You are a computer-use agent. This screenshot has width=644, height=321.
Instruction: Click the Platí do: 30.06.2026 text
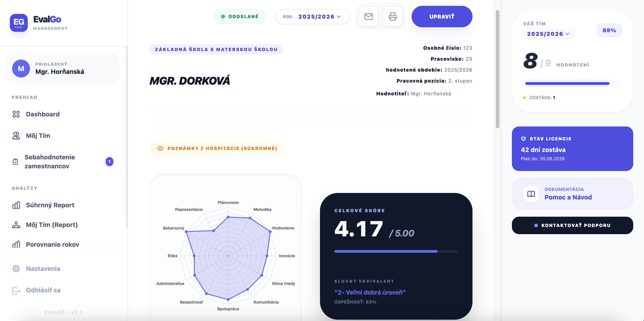(x=543, y=159)
